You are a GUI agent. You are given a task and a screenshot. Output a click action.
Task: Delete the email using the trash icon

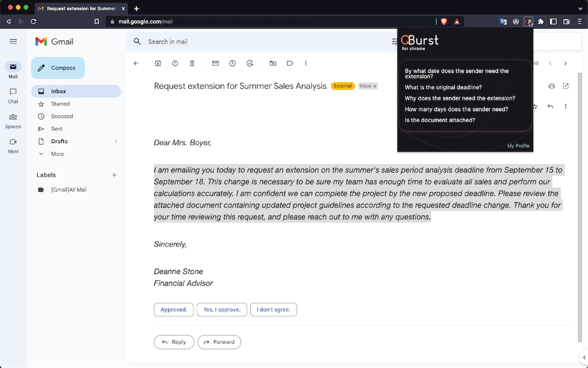[192, 63]
